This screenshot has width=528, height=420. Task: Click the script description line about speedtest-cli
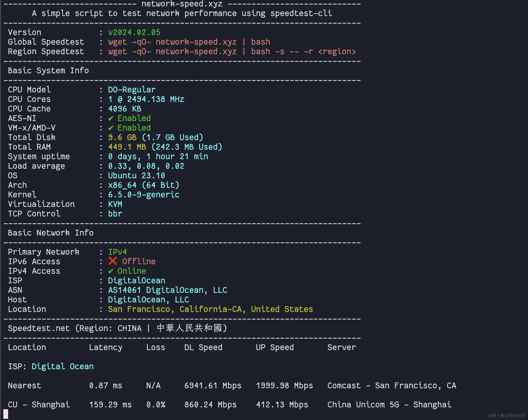[x=182, y=13]
